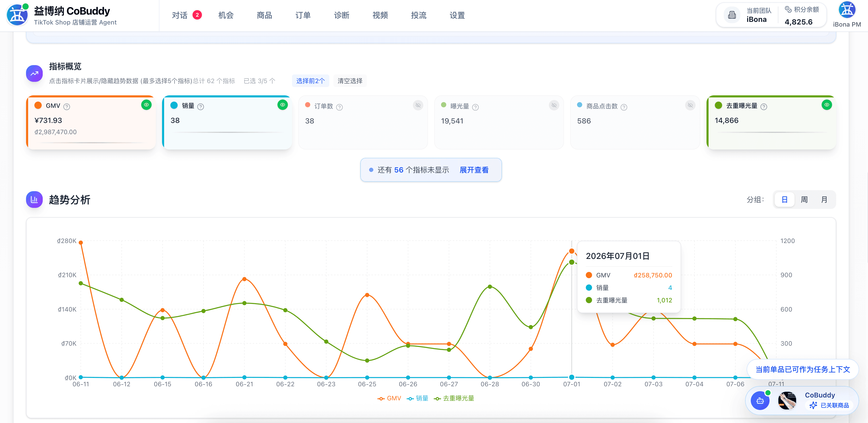Viewport: 868px width, 423px height.
Task: Open the 投流 tab
Action: point(418,15)
